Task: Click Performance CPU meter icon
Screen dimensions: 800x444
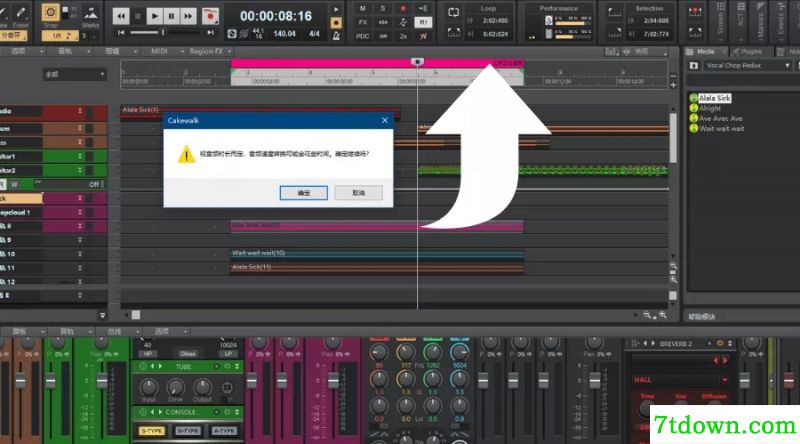Action: click(548, 20)
